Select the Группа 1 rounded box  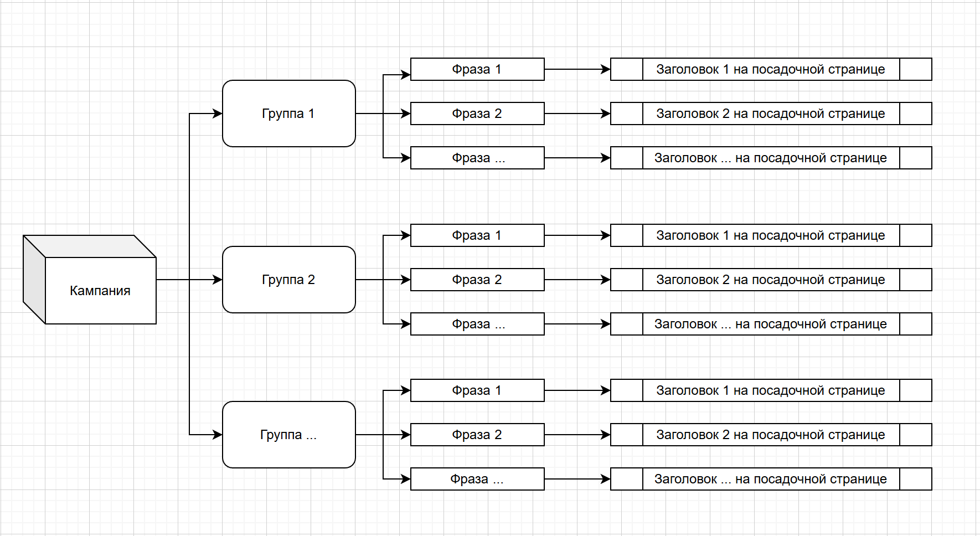click(x=289, y=114)
